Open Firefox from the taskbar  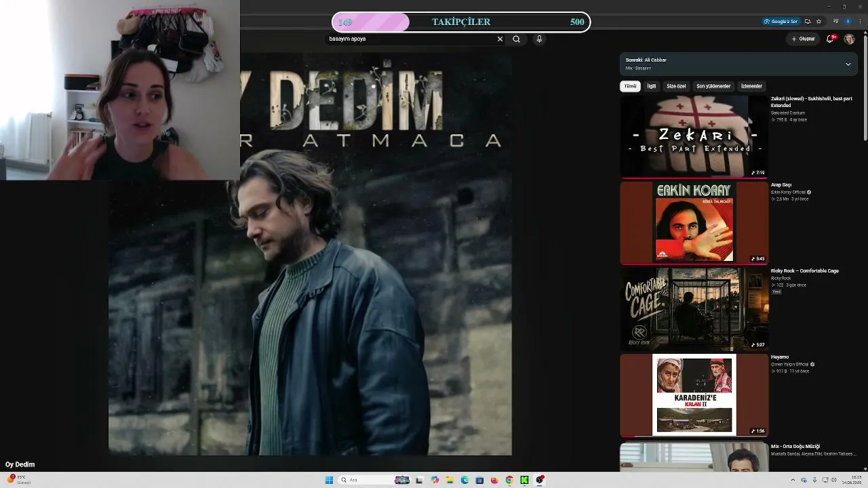pos(494,480)
